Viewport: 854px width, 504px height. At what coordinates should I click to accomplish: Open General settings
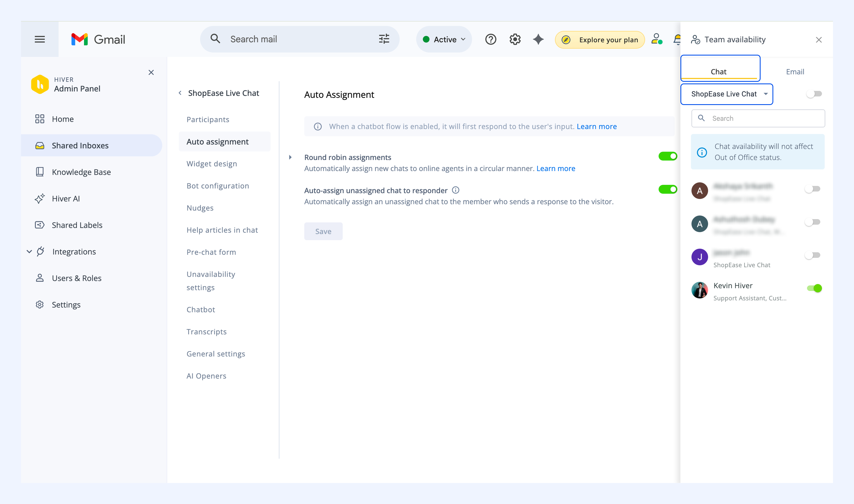(216, 354)
